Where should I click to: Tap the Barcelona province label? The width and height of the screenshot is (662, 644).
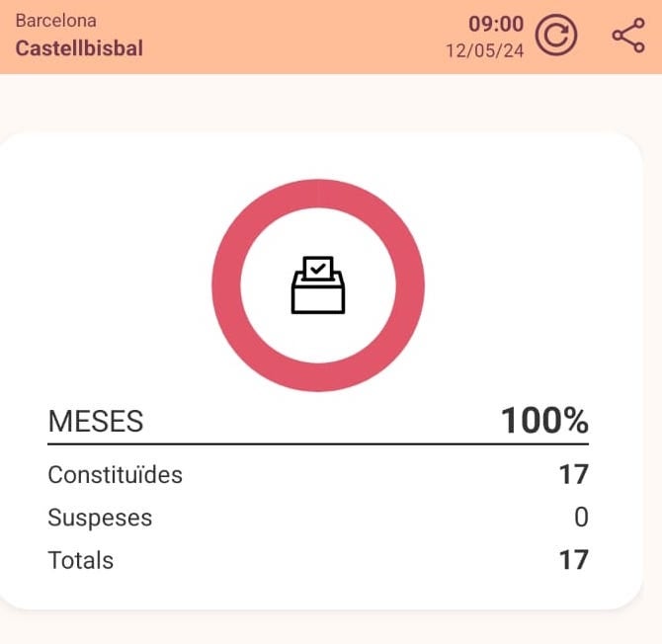point(56,21)
